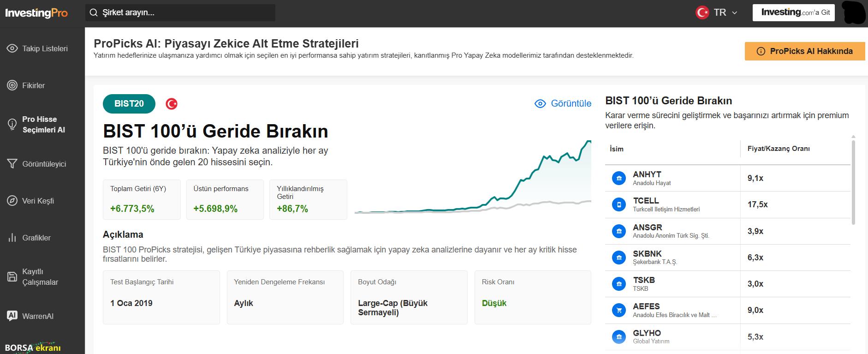Open the WarrenAI assistant icon
The image size is (868, 354).
coord(12,316)
